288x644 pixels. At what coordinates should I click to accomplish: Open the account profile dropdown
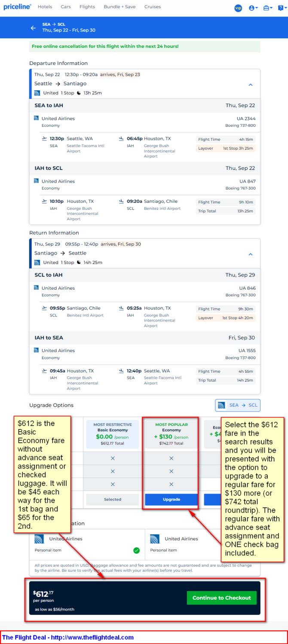tap(254, 8)
